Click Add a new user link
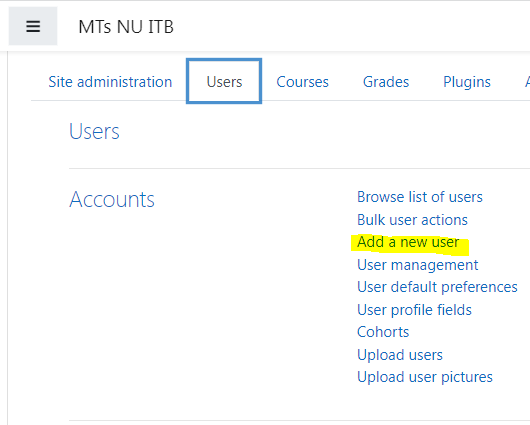 pos(408,242)
